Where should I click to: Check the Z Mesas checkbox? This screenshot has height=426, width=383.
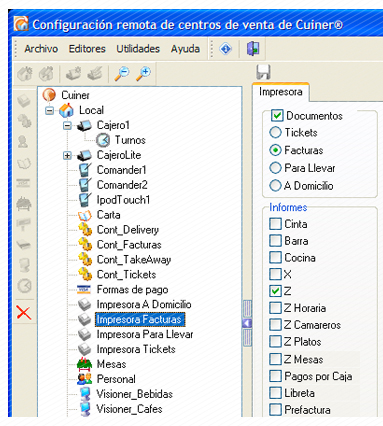click(x=275, y=359)
